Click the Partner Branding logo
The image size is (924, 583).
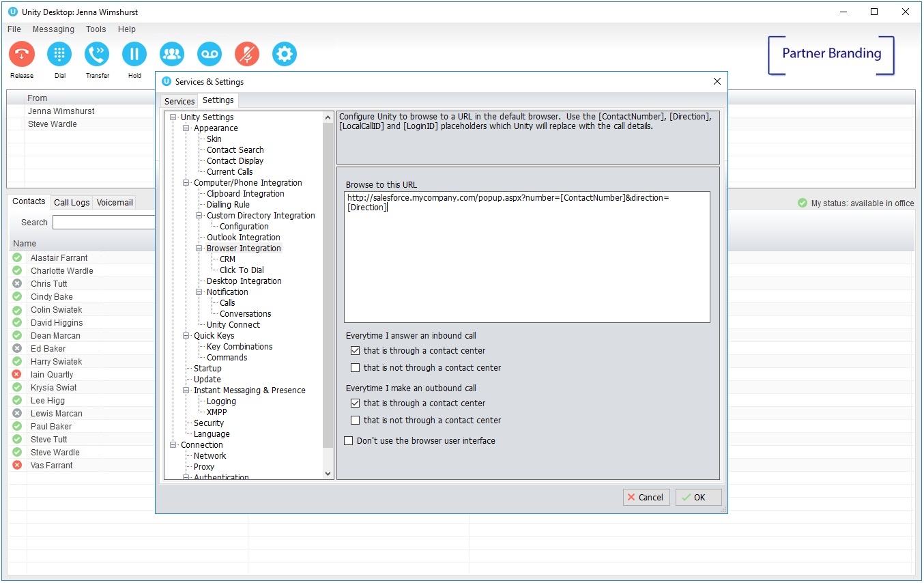click(x=831, y=55)
